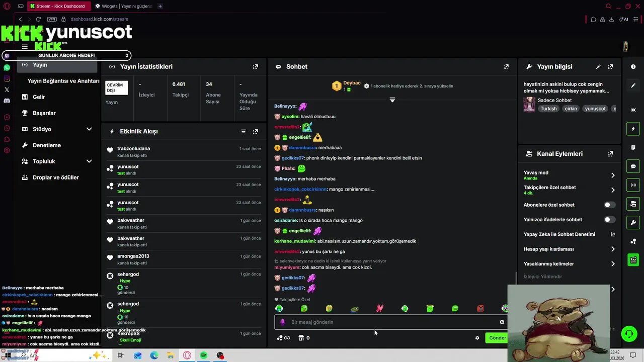The width and height of the screenshot is (644, 362).
Task: Click the Deybac top gifter entry
Action: (x=347, y=86)
